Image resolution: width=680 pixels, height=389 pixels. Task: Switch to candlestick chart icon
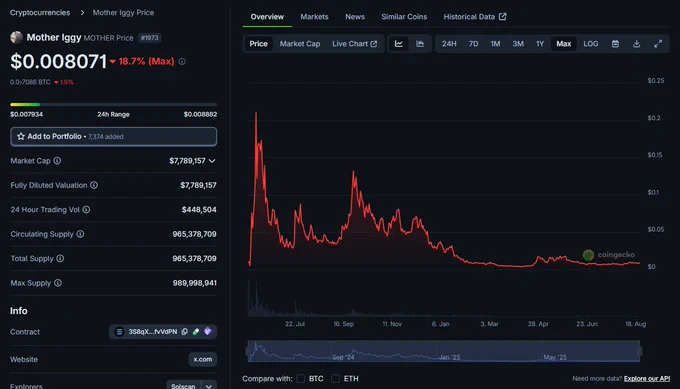pos(420,44)
